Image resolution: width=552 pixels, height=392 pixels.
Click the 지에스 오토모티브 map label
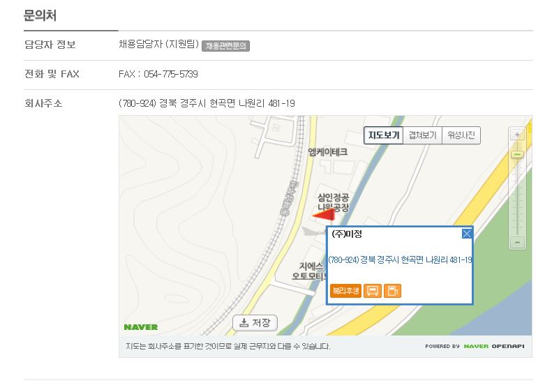[309, 271]
